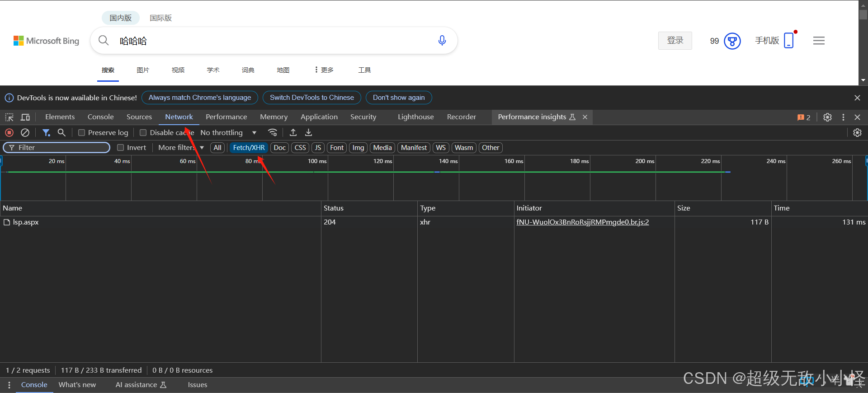This screenshot has height=393, width=868.
Task: Switch to the Sources tab
Action: pos(139,117)
